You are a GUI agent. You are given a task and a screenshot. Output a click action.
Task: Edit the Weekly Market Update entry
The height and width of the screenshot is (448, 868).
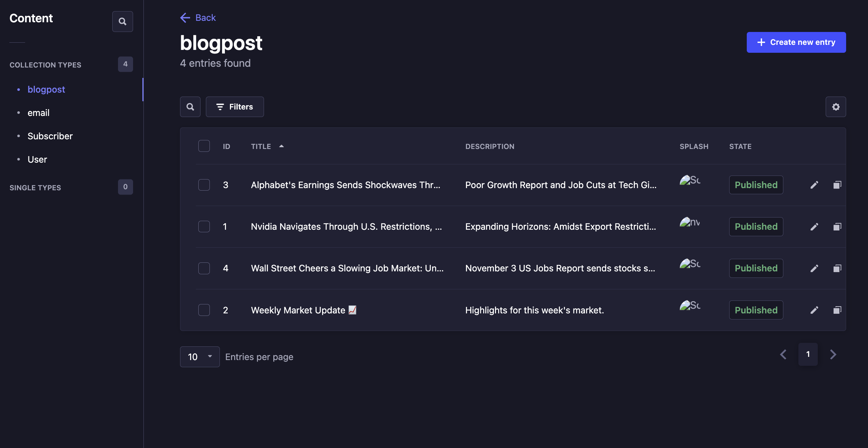pos(814,310)
